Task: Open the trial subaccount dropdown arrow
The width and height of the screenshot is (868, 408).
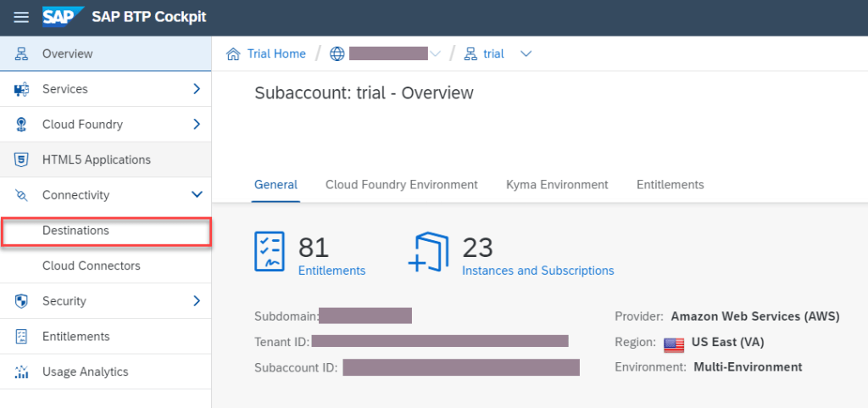Action: pyautogui.click(x=526, y=54)
